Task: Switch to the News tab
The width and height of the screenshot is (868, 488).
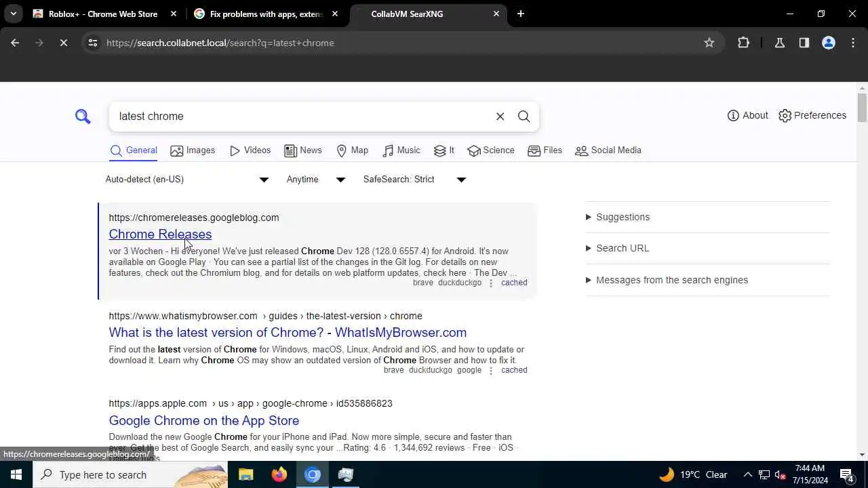Action: (303, 150)
